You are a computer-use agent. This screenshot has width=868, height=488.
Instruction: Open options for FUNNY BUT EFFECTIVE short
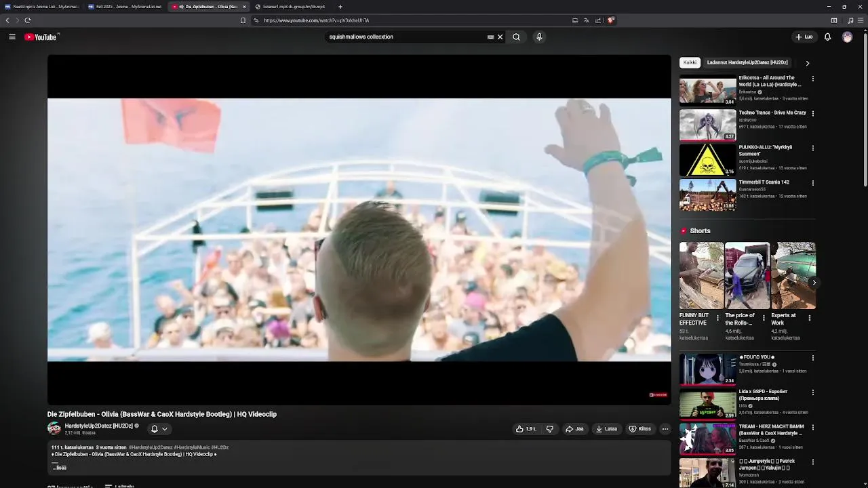717,318
